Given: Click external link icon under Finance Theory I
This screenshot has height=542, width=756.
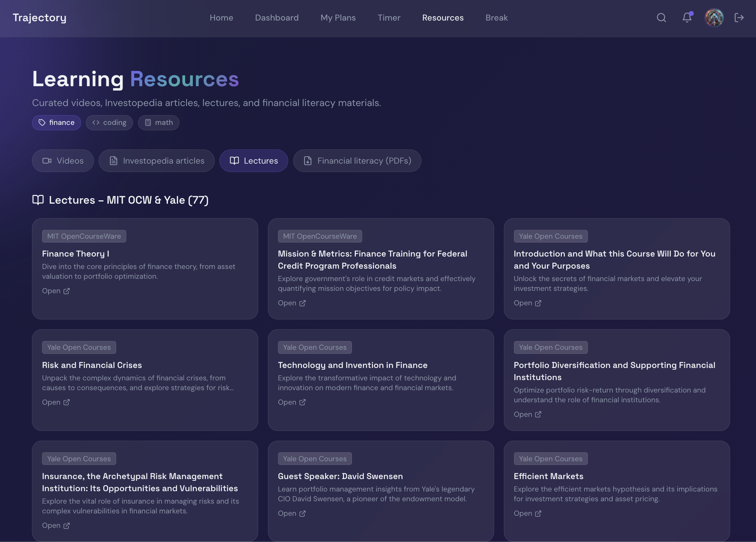Looking at the screenshot, I should (x=67, y=291).
